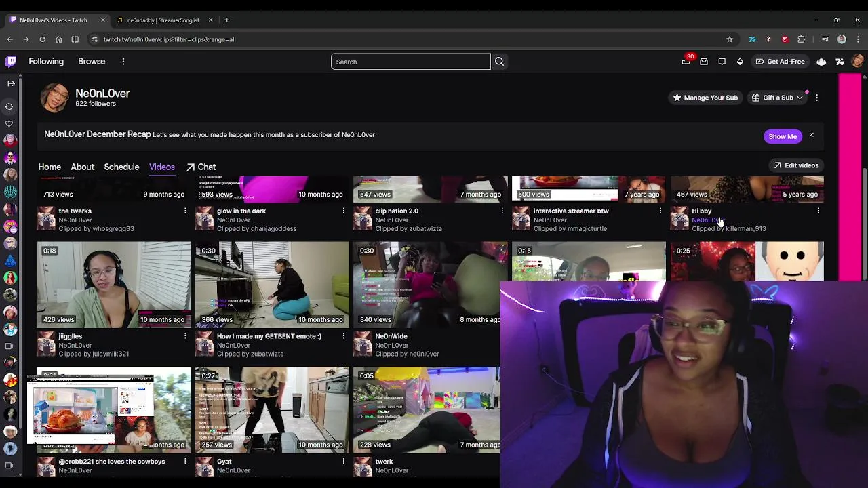This screenshot has height=488, width=868.
Task: Open the NeOnL0ver channel avatar
Action: pos(54,98)
